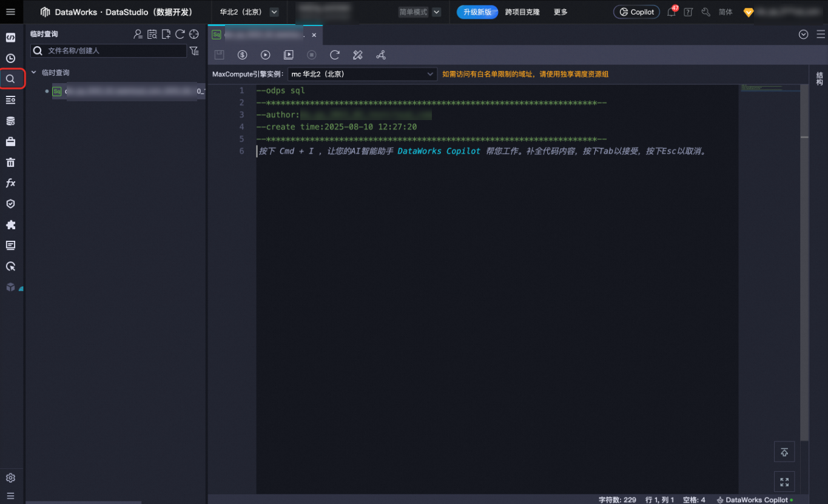Open the circled chevron tab list dropdown
Image resolution: width=828 pixels, height=504 pixels.
pyautogui.click(x=804, y=35)
